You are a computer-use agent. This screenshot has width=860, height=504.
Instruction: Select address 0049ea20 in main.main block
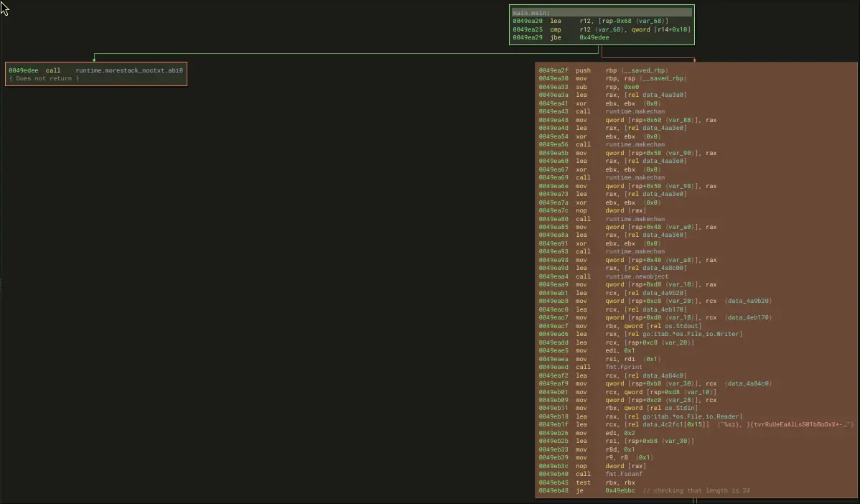[527, 21]
